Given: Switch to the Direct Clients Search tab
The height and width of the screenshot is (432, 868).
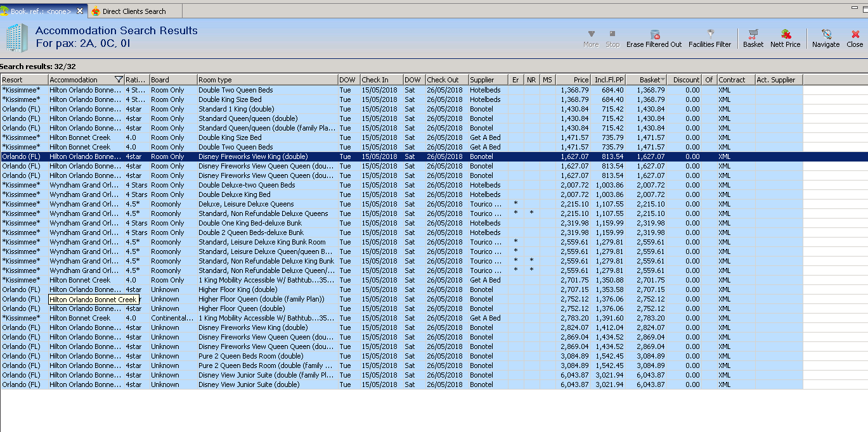Looking at the screenshot, I should click(x=134, y=11).
